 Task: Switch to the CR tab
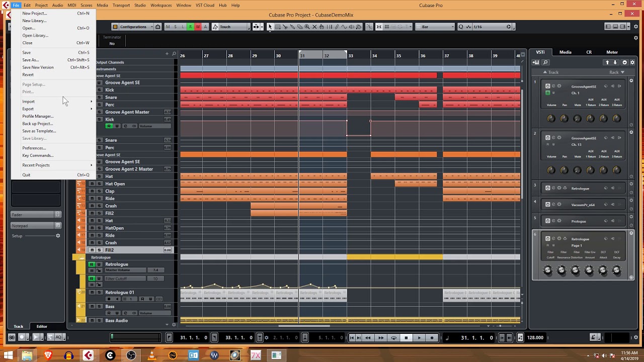589,52
